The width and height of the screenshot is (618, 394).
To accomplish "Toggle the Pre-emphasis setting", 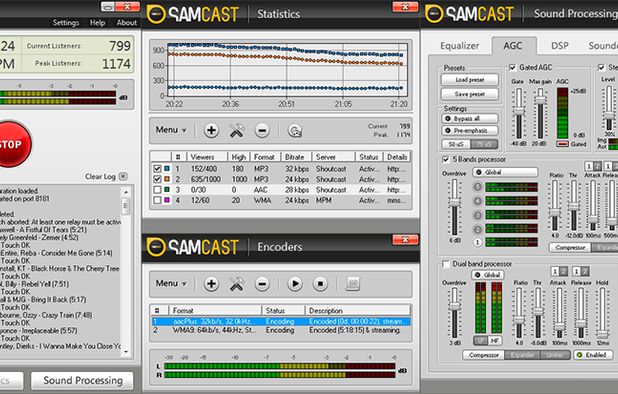I will 469,130.
